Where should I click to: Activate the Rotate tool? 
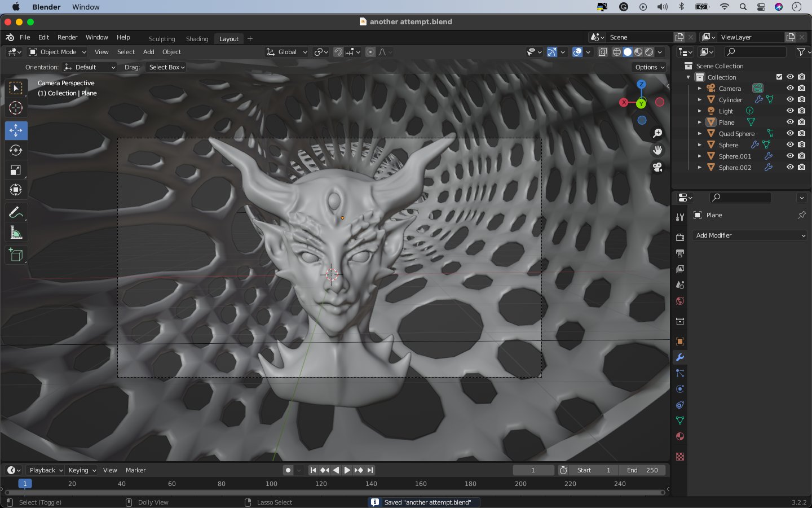pyautogui.click(x=16, y=150)
